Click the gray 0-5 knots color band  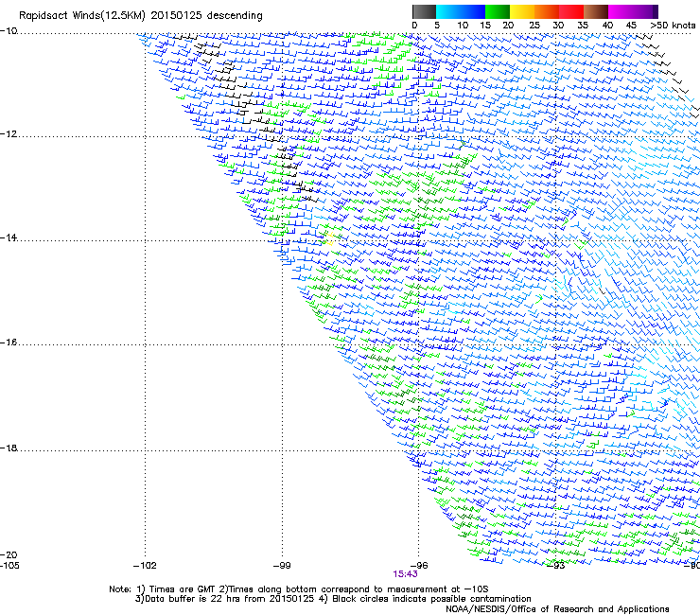[424, 11]
